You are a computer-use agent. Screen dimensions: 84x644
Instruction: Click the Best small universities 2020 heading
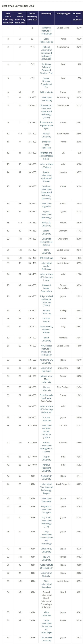18,6
